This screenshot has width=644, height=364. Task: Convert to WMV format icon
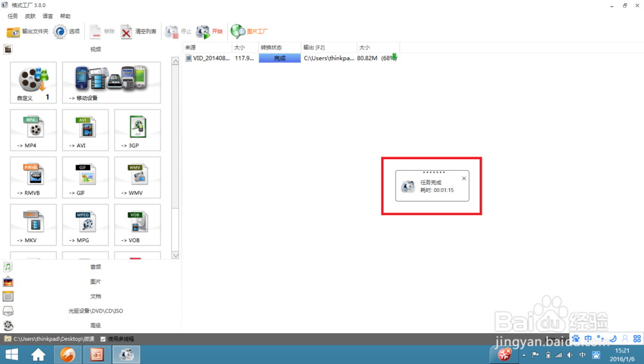[138, 177]
